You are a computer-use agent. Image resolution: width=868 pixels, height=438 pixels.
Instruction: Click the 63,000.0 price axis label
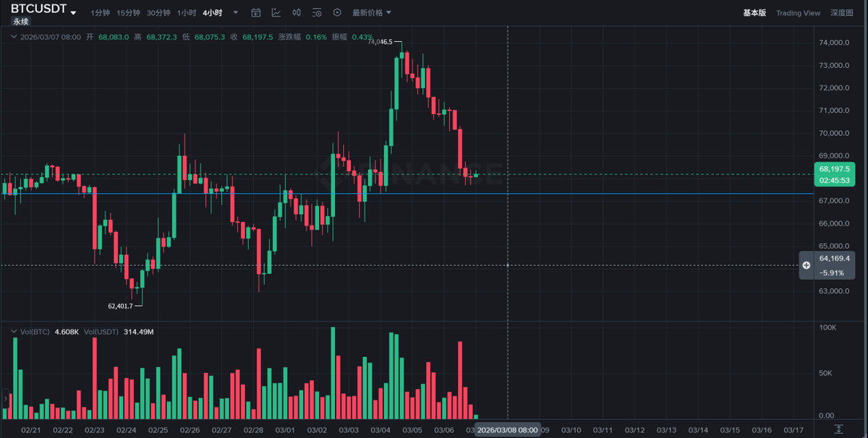pos(833,291)
